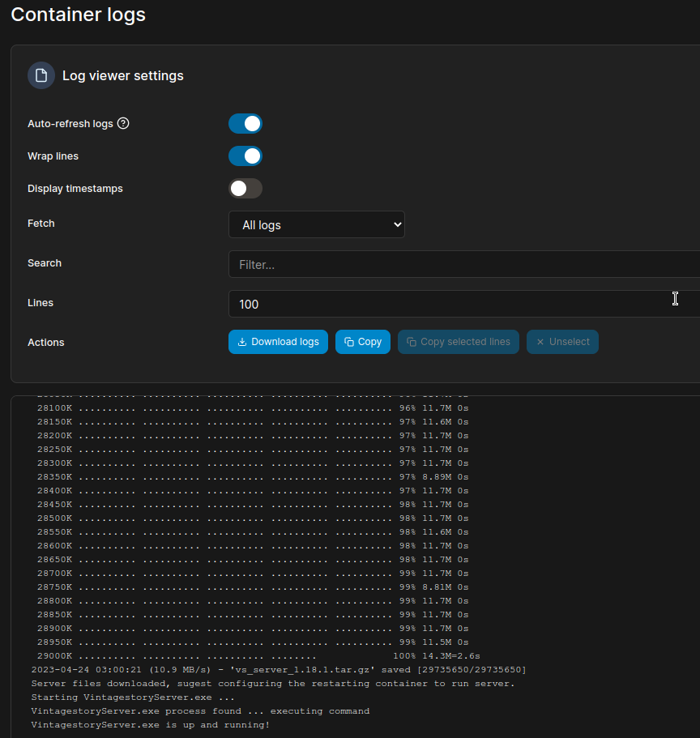Image resolution: width=700 pixels, height=738 pixels.
Task: Select the 29000K 100% download log line
Action: pyautogui.click(x=258, y=655)
